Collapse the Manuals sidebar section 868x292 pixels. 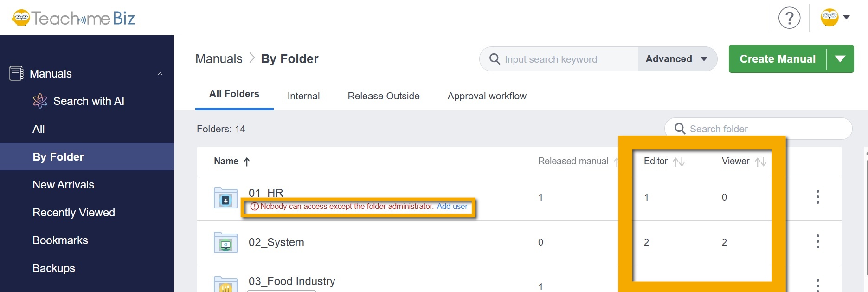coord(160,74)
